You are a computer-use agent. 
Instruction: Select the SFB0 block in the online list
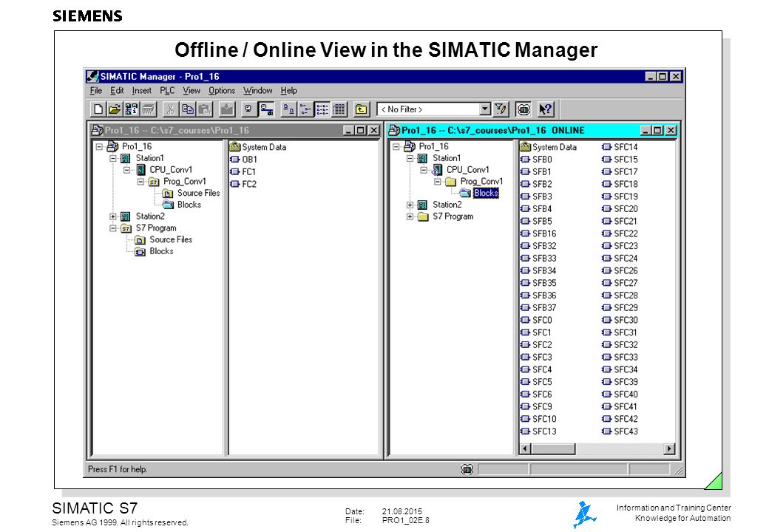point(536,159)
